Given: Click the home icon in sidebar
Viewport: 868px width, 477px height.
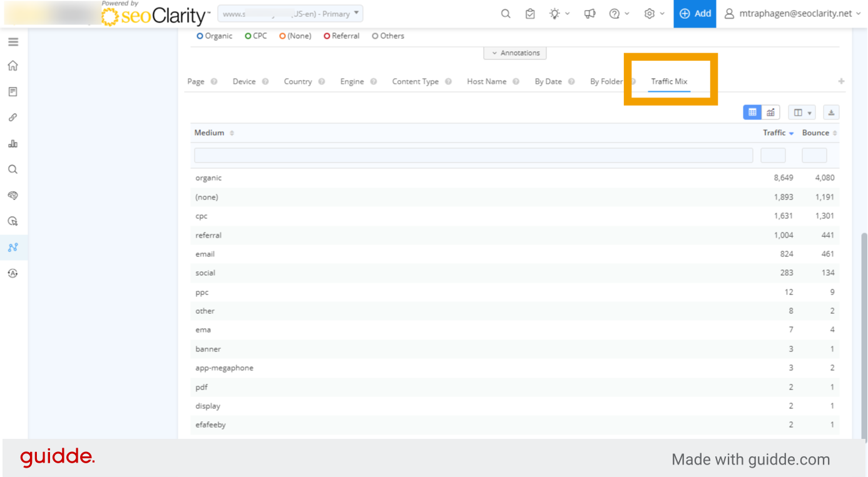Looking at the screenshot, I should pyautogui.click(x=13, y=66).
